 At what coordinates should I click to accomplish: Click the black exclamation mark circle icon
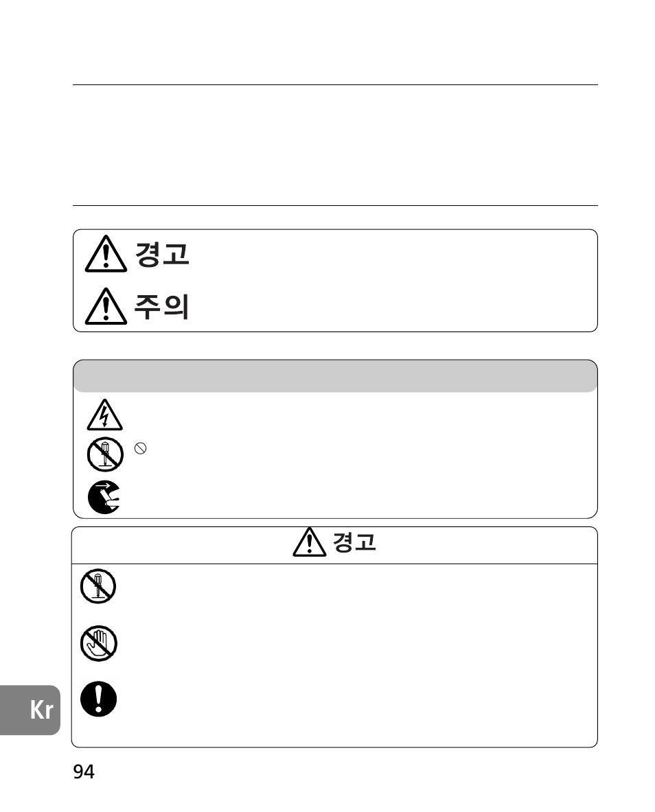[98, 699]
